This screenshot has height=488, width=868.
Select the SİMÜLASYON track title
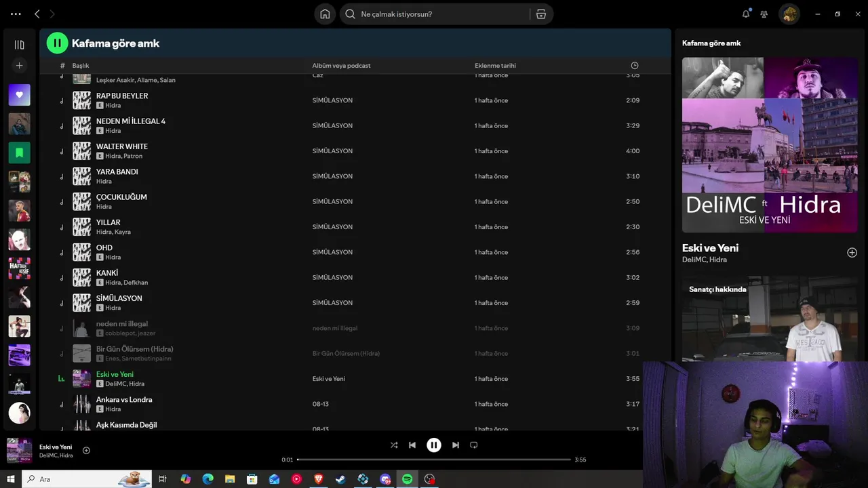pyautogui.click(x=119, y=298)
